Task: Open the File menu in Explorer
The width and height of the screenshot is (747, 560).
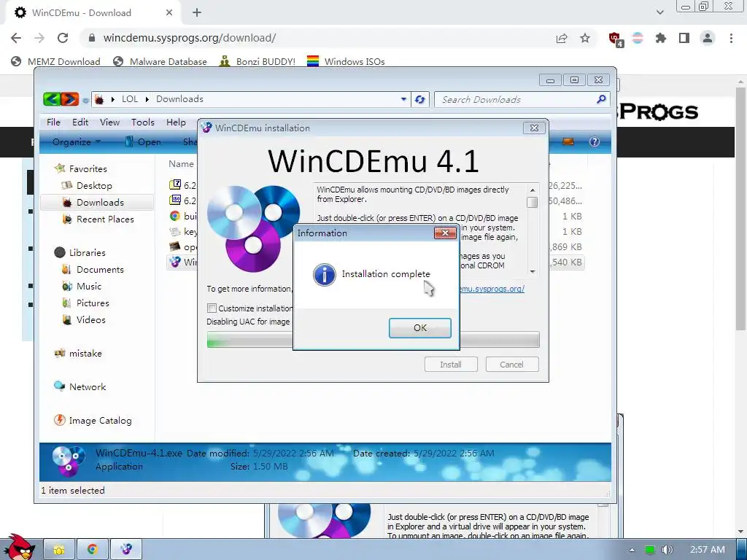Action: coord(53,122)
